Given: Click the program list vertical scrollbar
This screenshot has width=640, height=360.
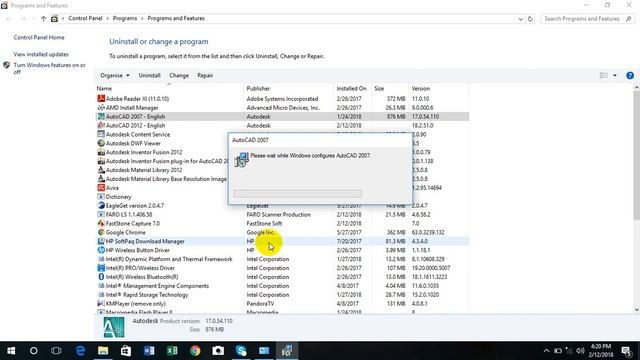Looking at the screenshot, I should pos(636,155).
